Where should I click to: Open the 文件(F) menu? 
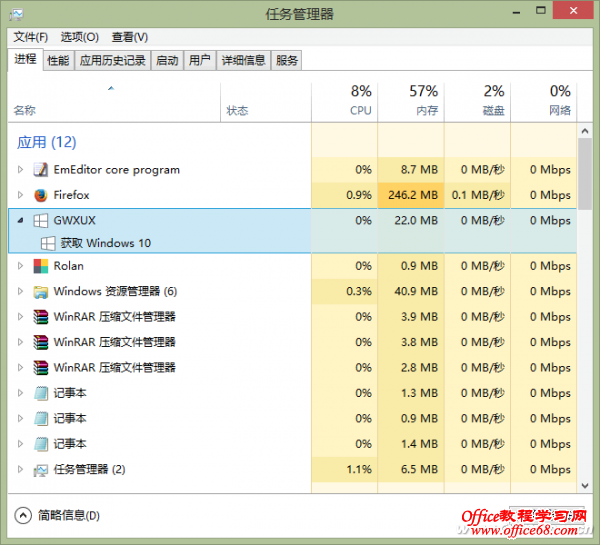click(x=31, y=37)
